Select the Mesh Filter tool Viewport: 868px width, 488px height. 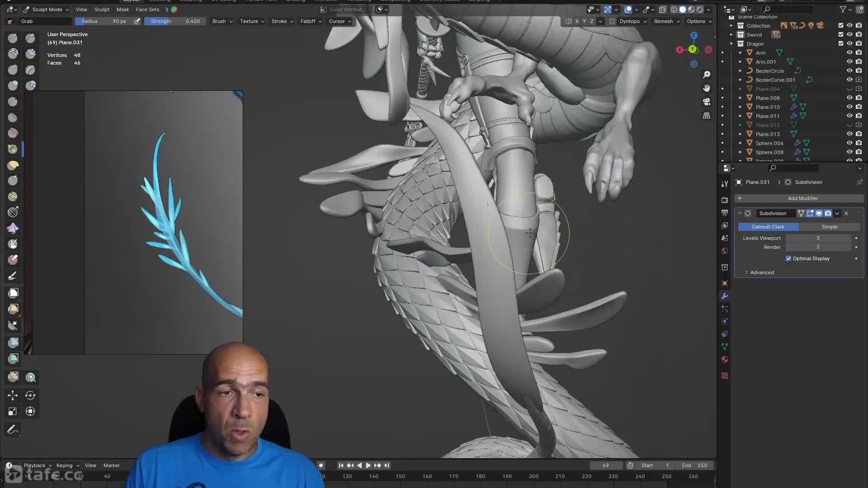[x=13, y=343]
